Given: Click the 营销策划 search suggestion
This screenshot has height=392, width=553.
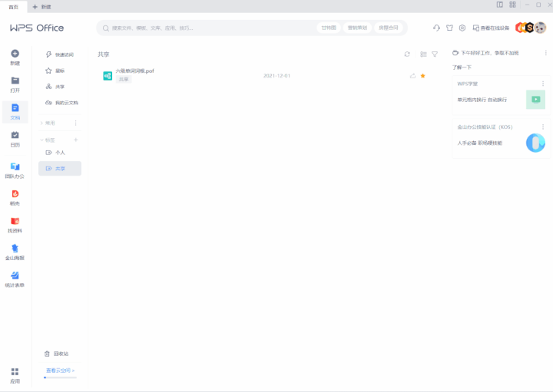Looking at the screenshot, I should tap(357, 28).
